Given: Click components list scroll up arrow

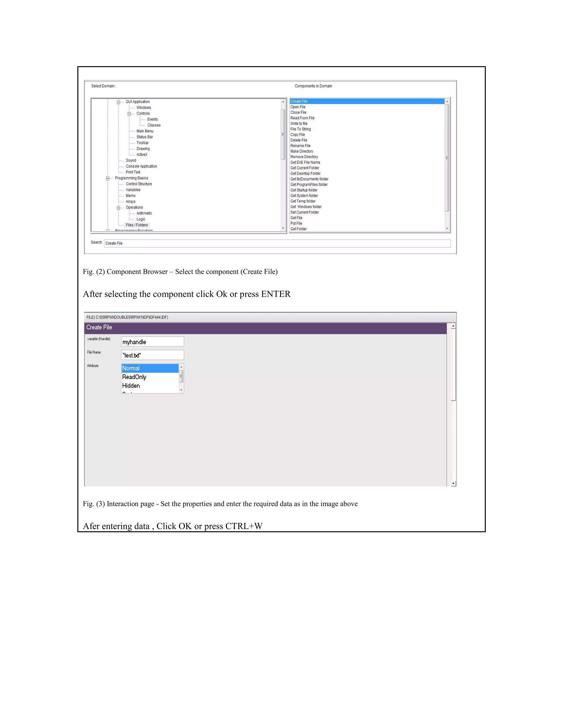Looking at the screenshot, I should tap(447, 101).
